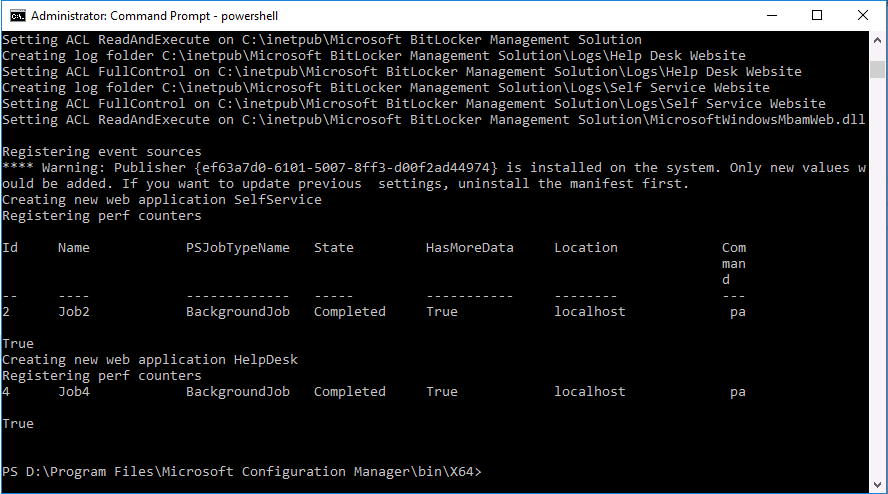Click 'Creating new web application SelfService'

point(162,199)
